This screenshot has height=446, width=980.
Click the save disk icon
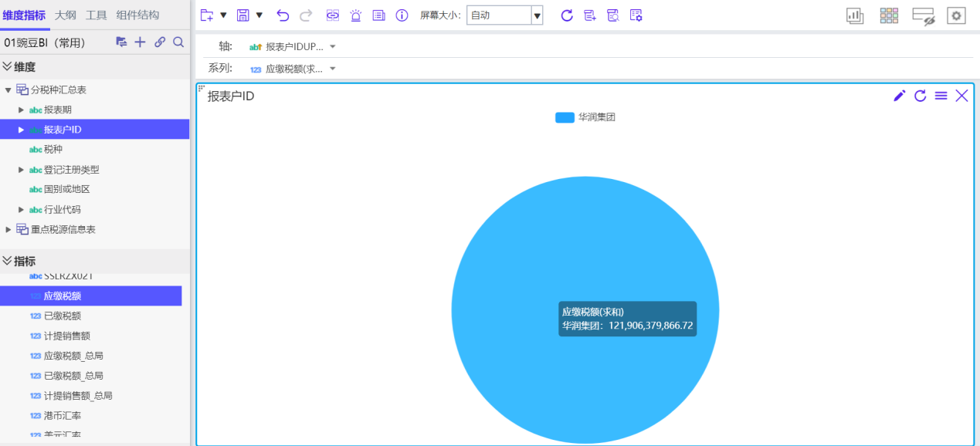(242, 15)
